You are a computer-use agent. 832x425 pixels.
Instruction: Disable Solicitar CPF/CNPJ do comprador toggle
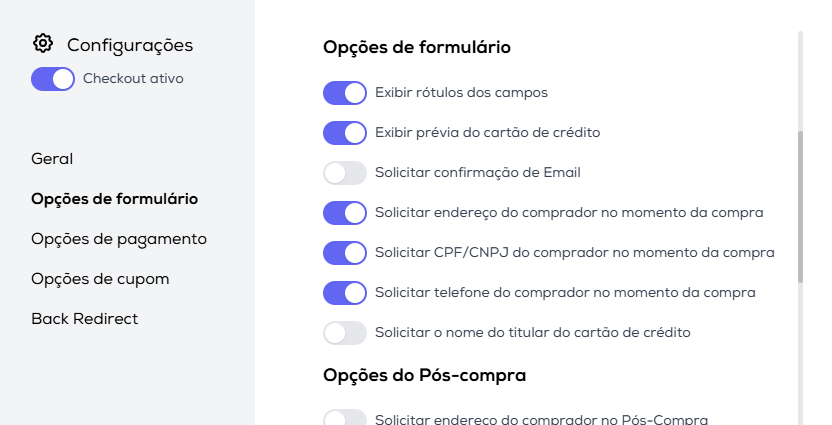[345, 253]
